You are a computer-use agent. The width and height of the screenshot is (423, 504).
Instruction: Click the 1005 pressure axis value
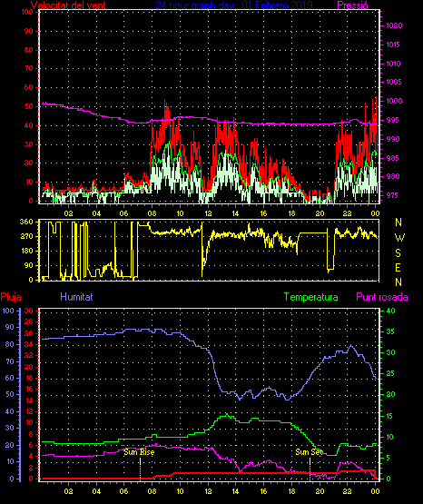point(394,82)
